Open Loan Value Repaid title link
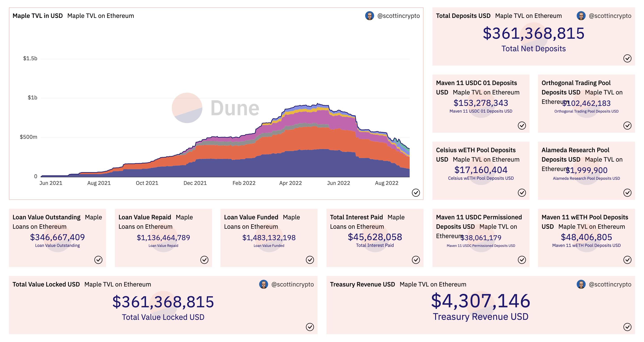 tap(145, 217)
